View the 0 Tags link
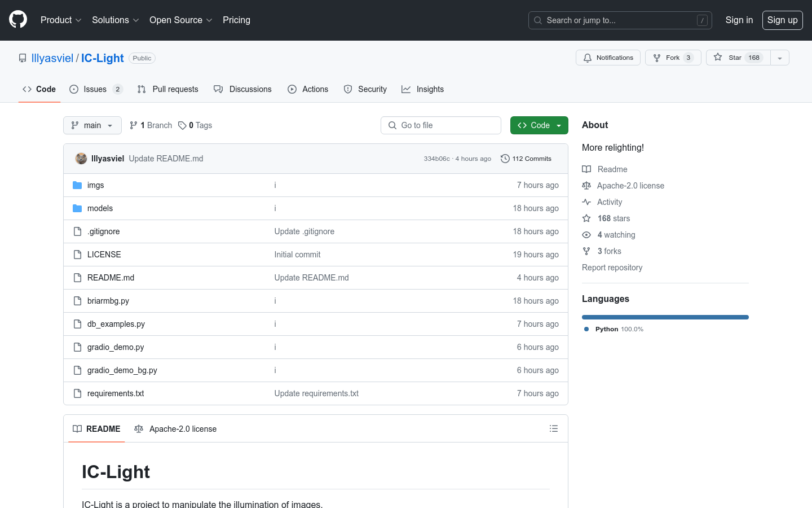812x508 pixels. pos(195,125)
